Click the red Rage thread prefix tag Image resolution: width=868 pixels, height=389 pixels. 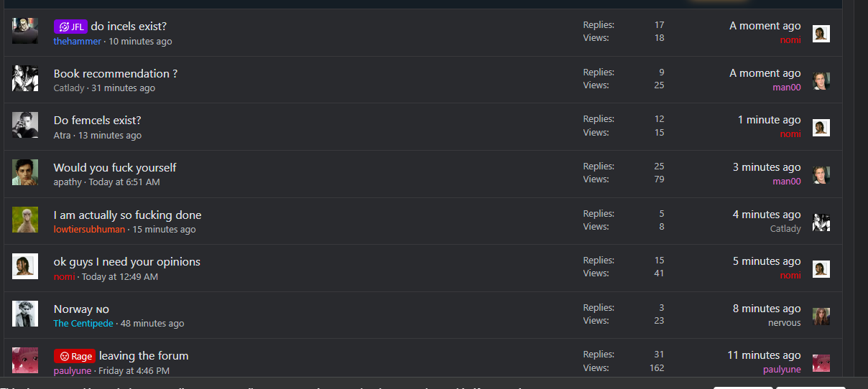tap(75, 356)
